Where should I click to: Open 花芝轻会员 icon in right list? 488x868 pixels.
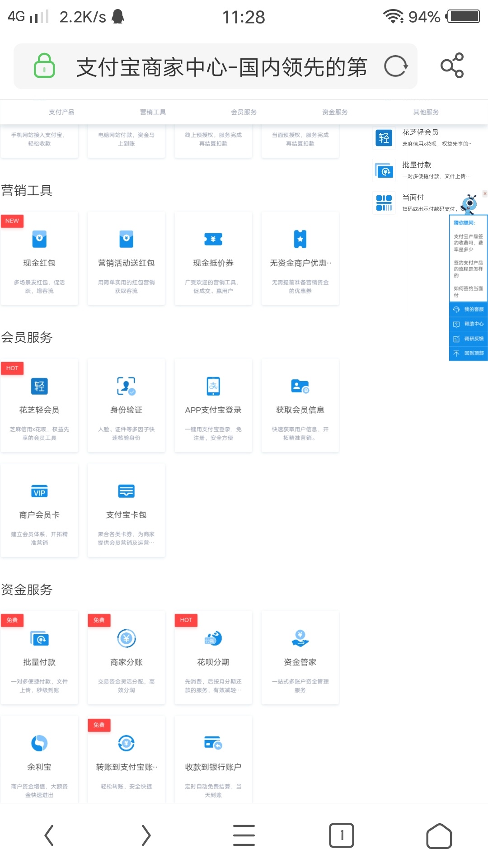(x=384, y=138)
